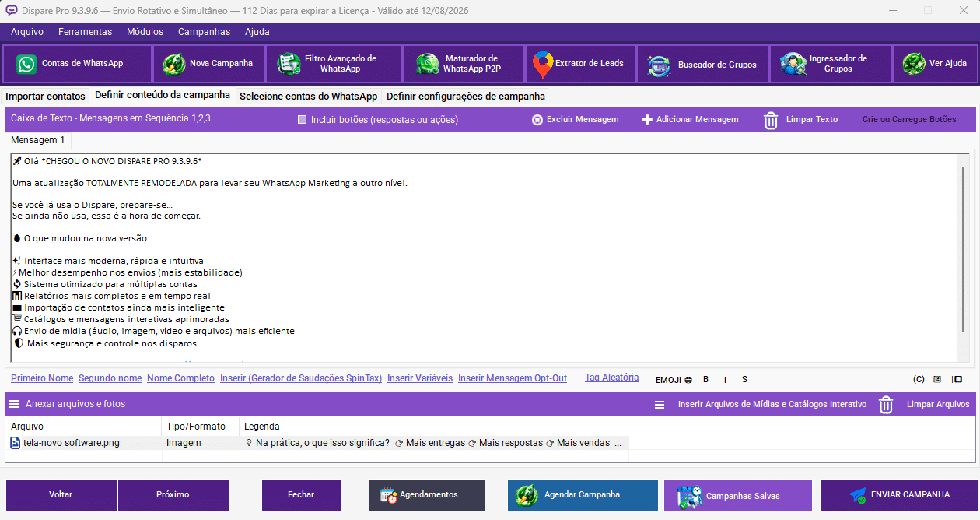Screen dimensions: 980x520
Task: Open Inserir Arquivos de Mídias menu
Action: click(x=660, y=405)
